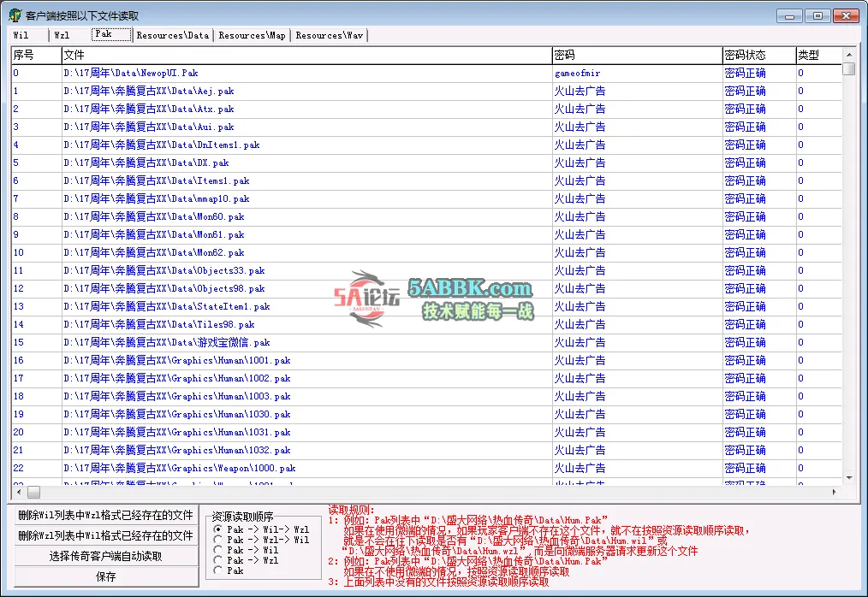The height and width of the screenshot is (597, 868).
Task: Select the NewopUI.Pak file row
Action: 131,74
